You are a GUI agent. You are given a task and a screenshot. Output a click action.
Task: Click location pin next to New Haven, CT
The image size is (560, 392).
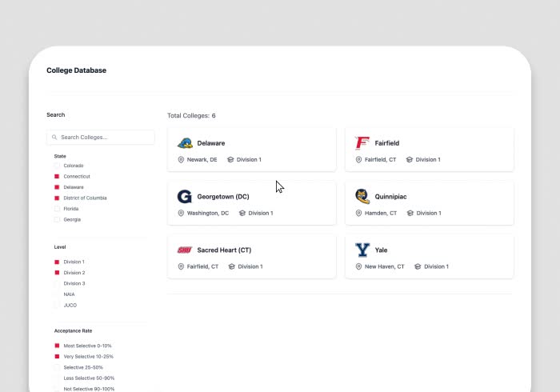358,266
